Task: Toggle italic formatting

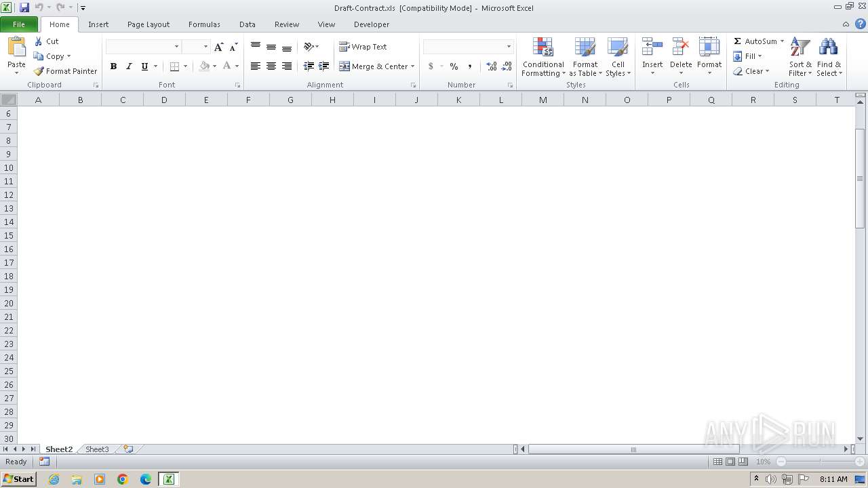Action: [129, 66]
